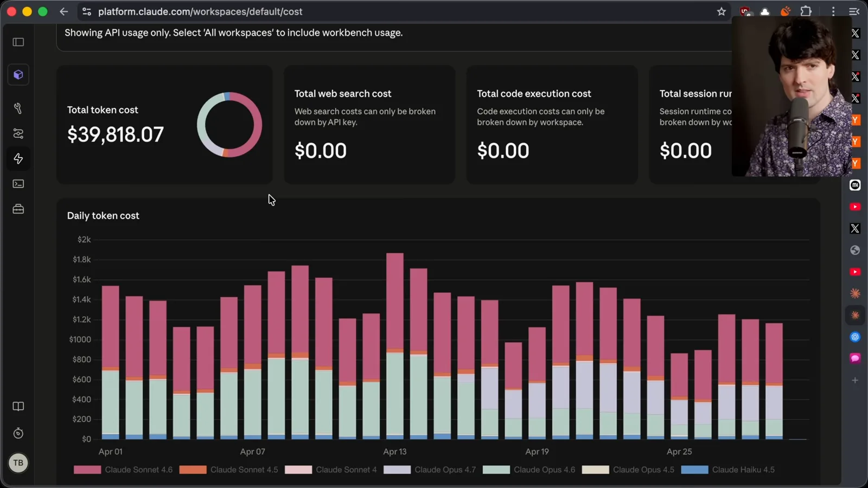Click the tallest bar near Apr 13
This screenshot has width=868, height=488.
coord(395,346)
